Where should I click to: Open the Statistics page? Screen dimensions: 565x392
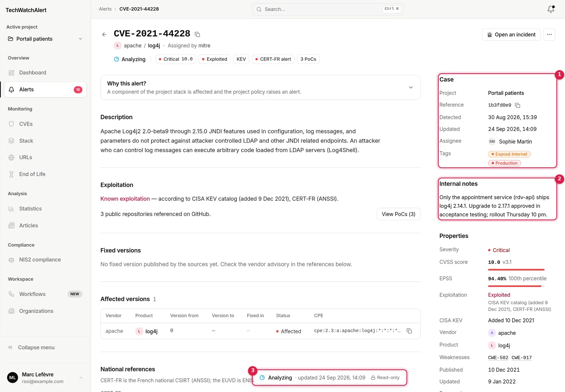coord(45,208)
